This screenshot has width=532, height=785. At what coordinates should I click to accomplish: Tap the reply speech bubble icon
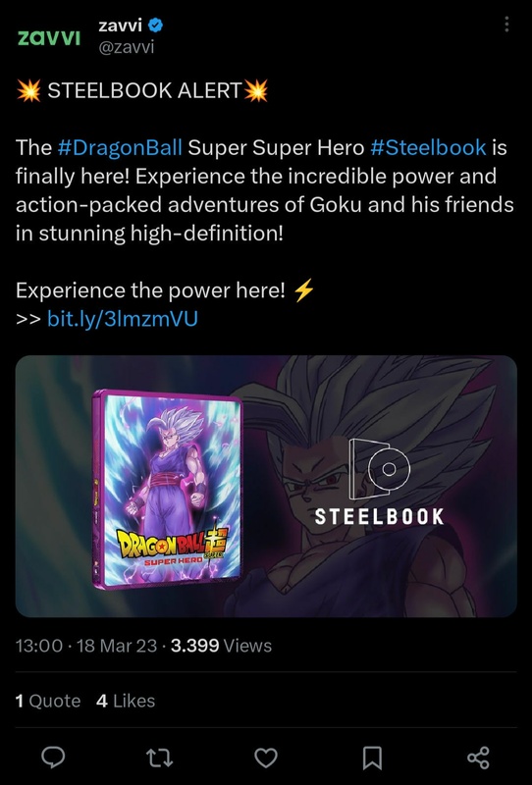(53, 757)
